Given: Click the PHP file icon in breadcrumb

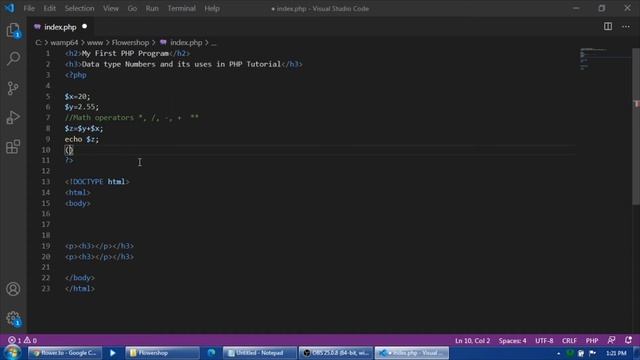Looking at the screenshot, I should 163,42.
